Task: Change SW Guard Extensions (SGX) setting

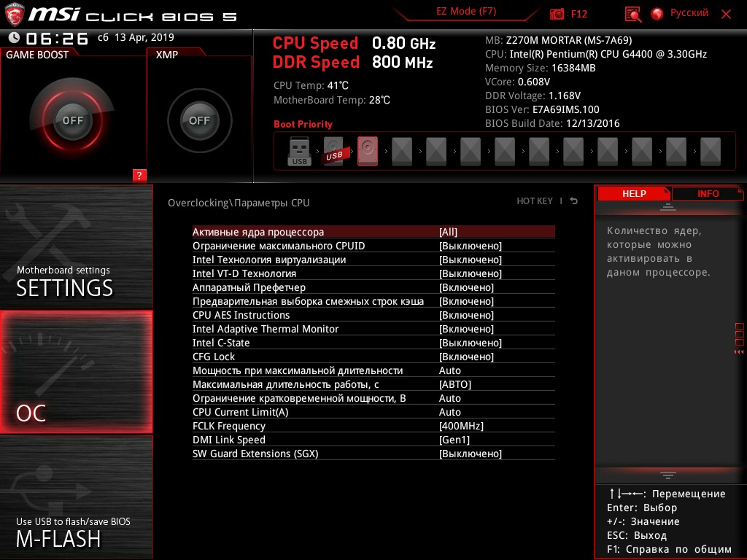Action: [373, 453]
